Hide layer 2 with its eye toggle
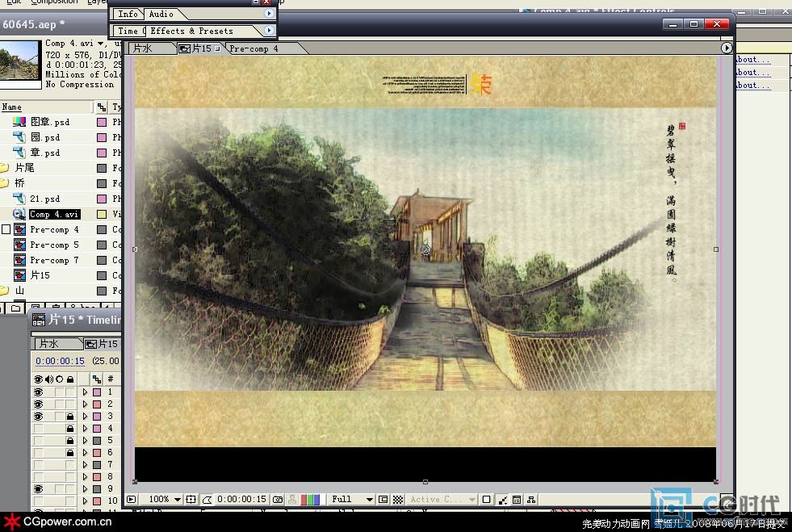The width and height of the screenshot is (792, 532). tap(39, 404)
